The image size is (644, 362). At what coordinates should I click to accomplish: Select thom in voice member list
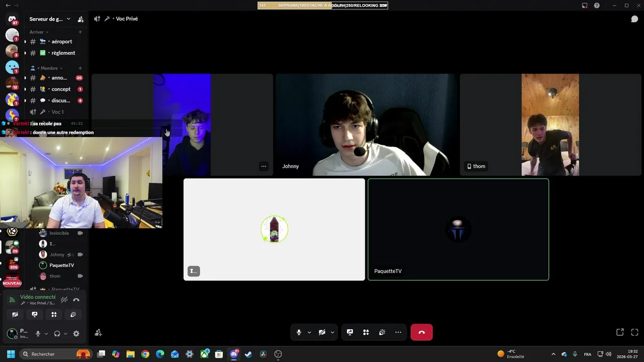pos(61,276)
